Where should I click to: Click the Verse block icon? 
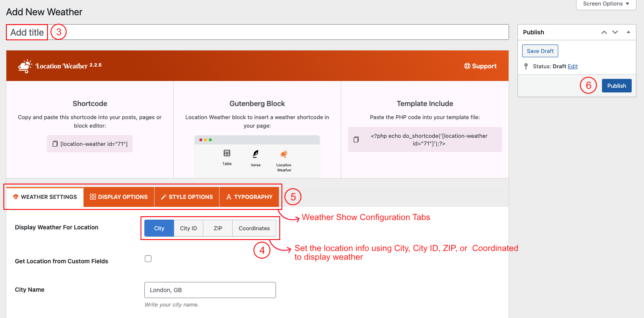256,154
